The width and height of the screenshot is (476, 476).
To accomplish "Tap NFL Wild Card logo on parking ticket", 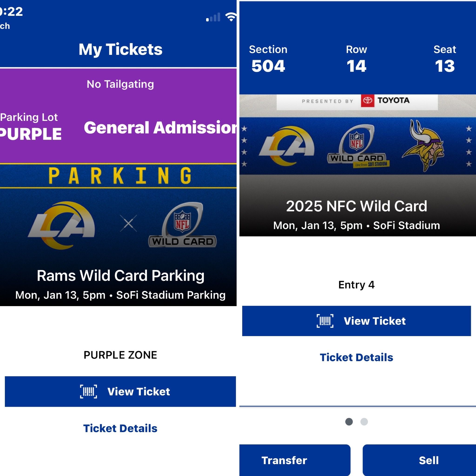I will click(182, 225).
